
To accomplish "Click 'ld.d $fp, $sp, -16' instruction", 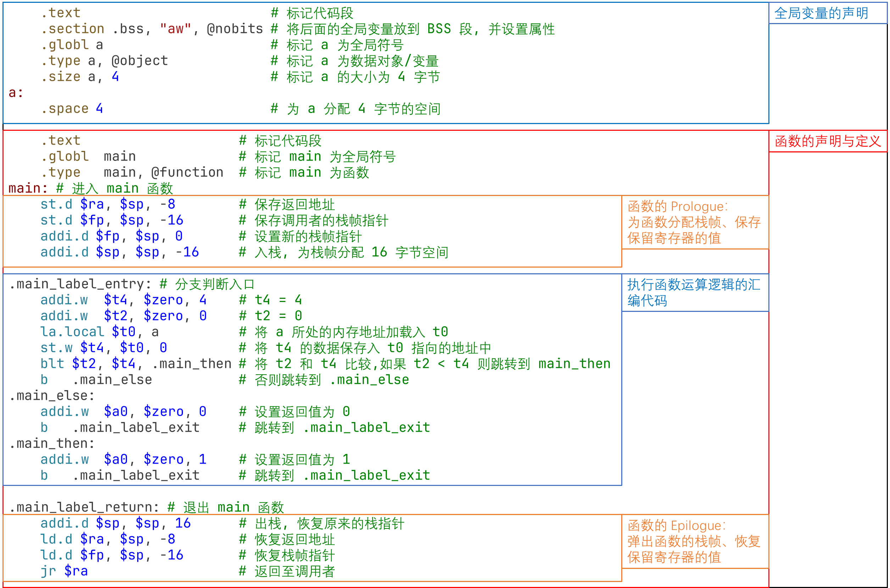I will [112, 555].
